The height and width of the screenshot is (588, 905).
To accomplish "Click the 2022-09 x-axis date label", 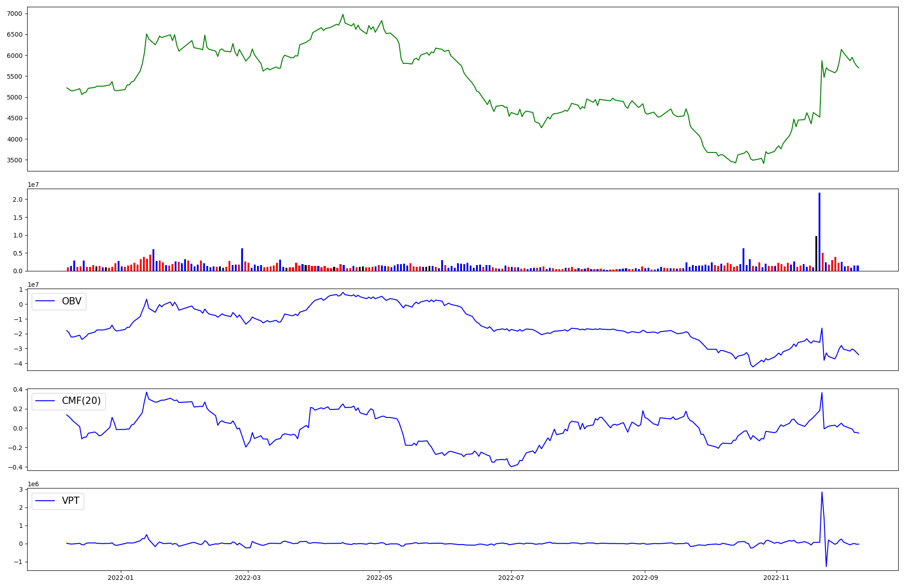I will [x=645, y=578].
